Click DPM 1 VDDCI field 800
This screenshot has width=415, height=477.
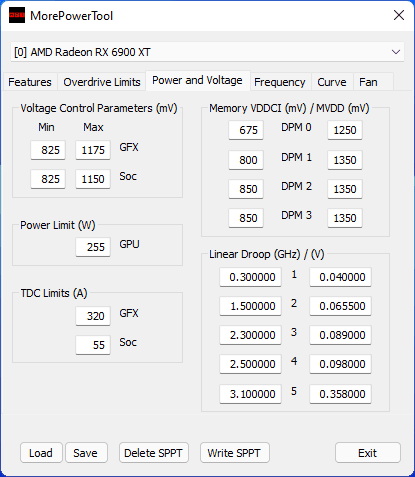point(246,160)
